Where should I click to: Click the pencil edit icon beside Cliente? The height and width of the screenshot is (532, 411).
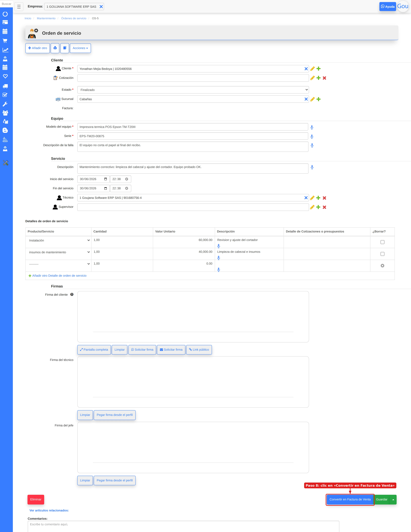pos(313,69)
